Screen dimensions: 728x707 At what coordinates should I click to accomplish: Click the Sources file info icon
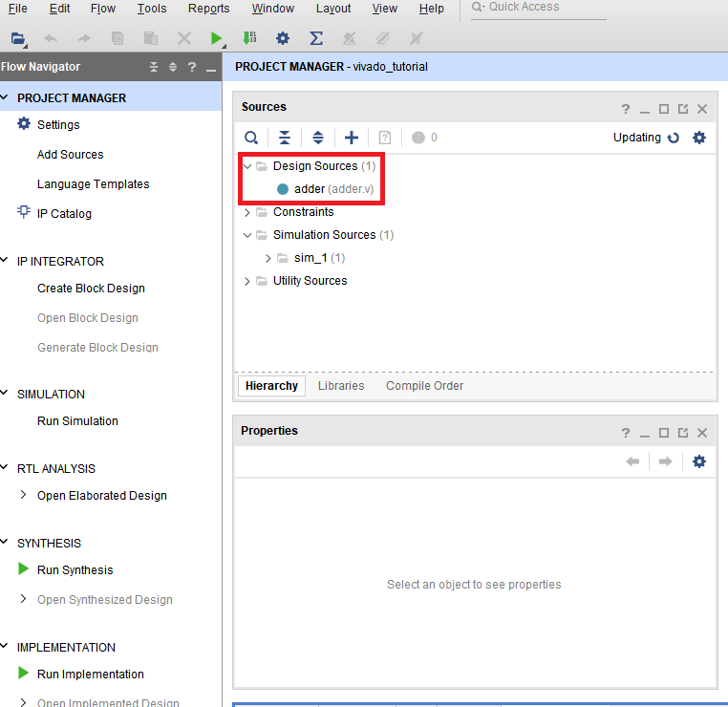[x=385, y=138]
